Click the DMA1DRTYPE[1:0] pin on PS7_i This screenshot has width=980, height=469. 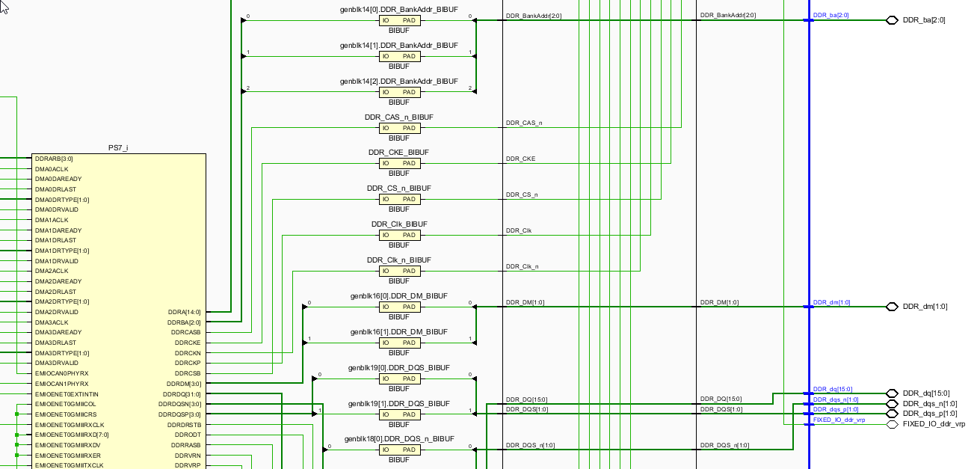62,251
